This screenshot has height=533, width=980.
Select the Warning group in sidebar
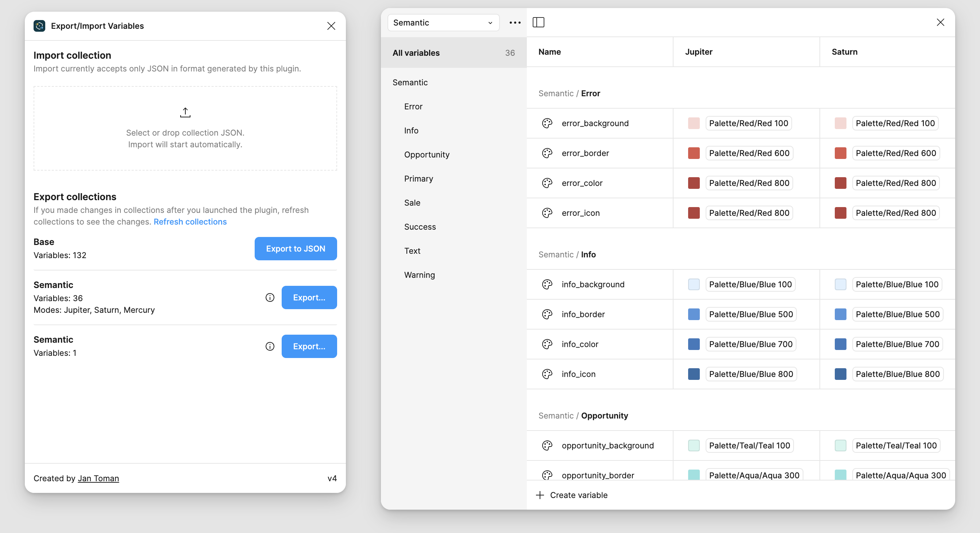click(419, 275)
